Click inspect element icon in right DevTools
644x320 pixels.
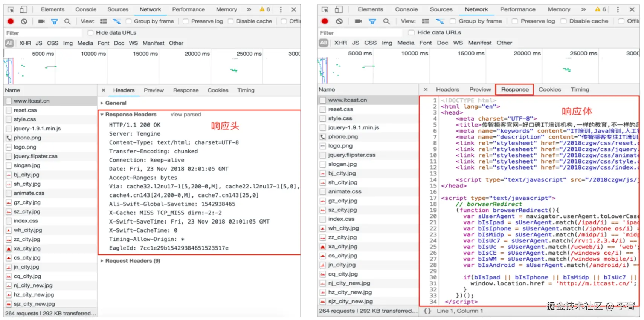325,9
